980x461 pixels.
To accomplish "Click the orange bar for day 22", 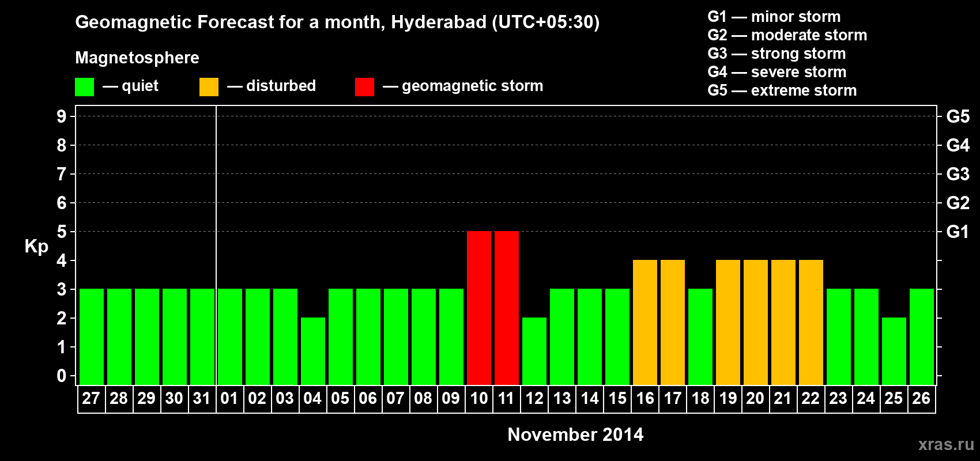I will pos(811,322).
